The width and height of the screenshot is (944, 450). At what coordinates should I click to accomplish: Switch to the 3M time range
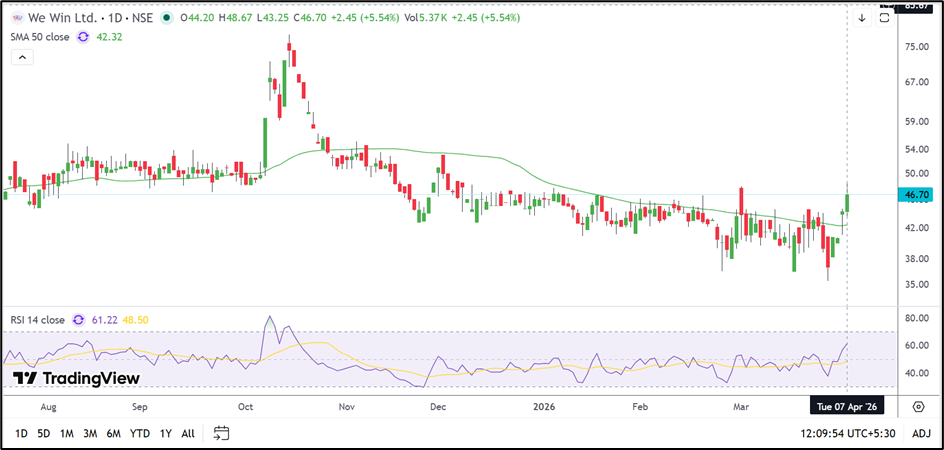point(90,433)
